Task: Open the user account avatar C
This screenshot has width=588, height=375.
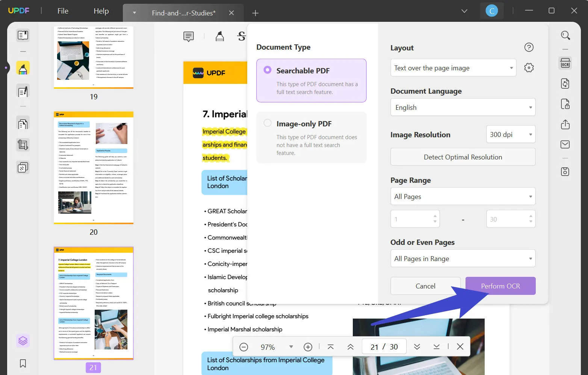Action: click(492, 11)
